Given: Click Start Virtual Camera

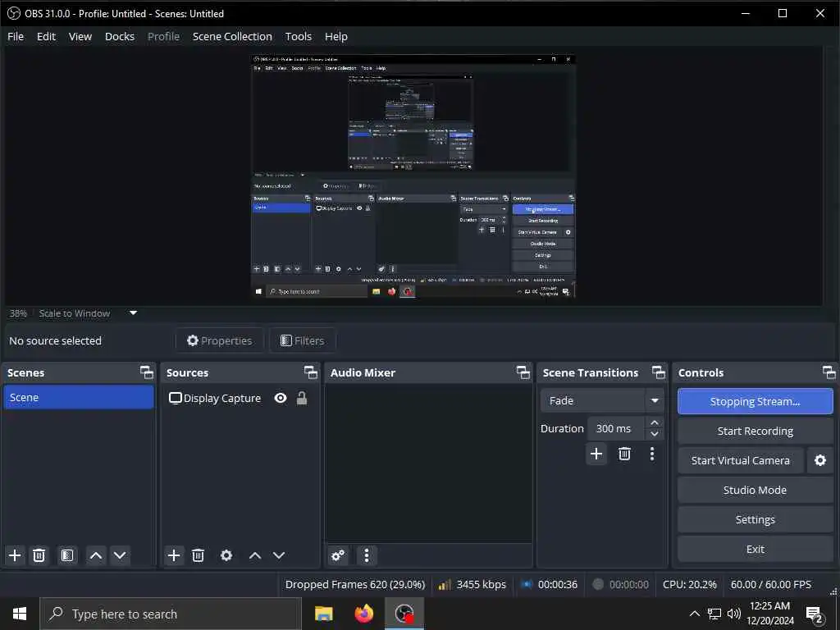Looking at the screenshot, I should 741,460.
